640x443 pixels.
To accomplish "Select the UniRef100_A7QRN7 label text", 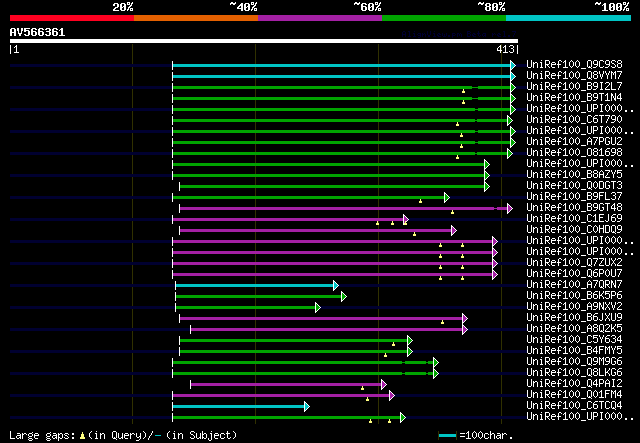I will pos(574,285).
